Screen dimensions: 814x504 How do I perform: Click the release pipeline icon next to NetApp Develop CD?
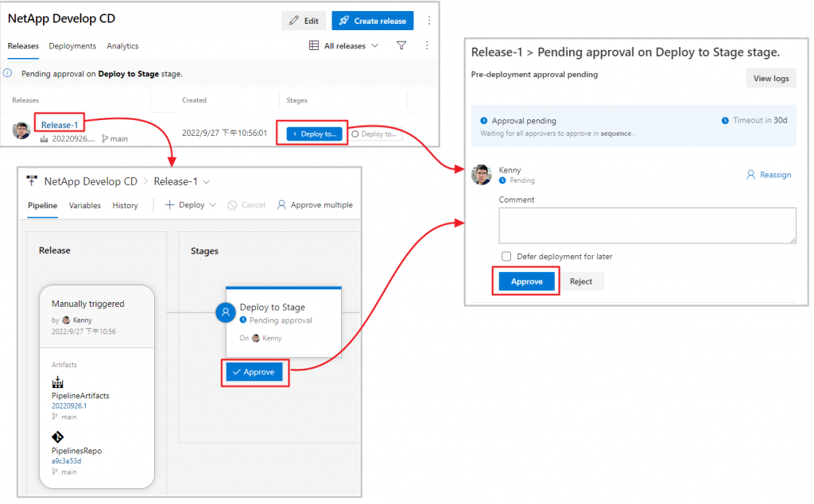tap(32, 180)
